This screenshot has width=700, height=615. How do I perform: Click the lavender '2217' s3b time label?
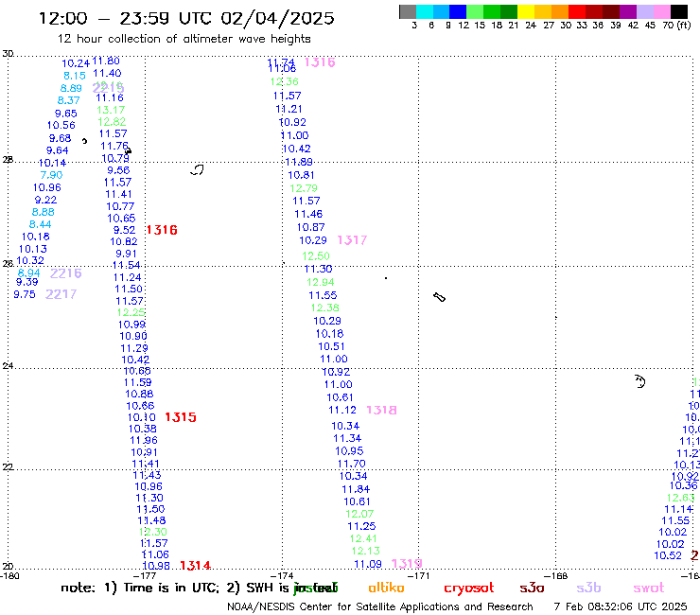pyautogui.click(x=61, y=294)
